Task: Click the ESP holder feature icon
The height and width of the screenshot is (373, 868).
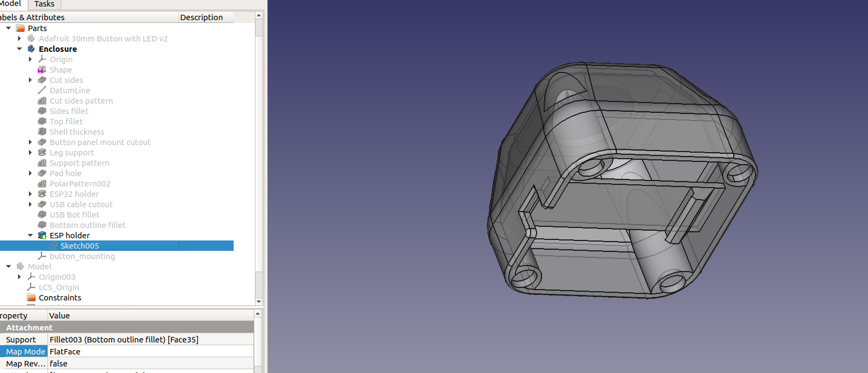Action: pos(42,236)
